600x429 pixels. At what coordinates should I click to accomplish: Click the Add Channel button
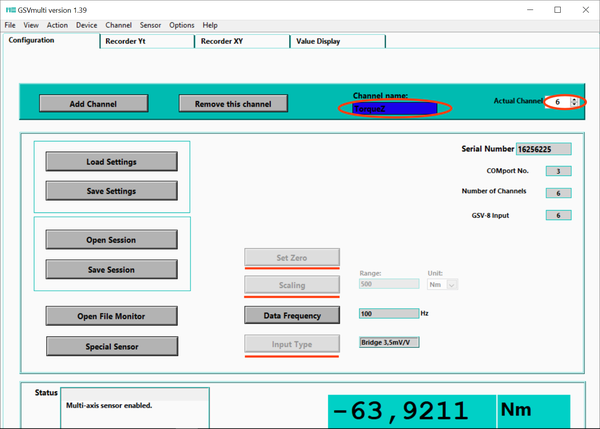click(x=93, y=104)
